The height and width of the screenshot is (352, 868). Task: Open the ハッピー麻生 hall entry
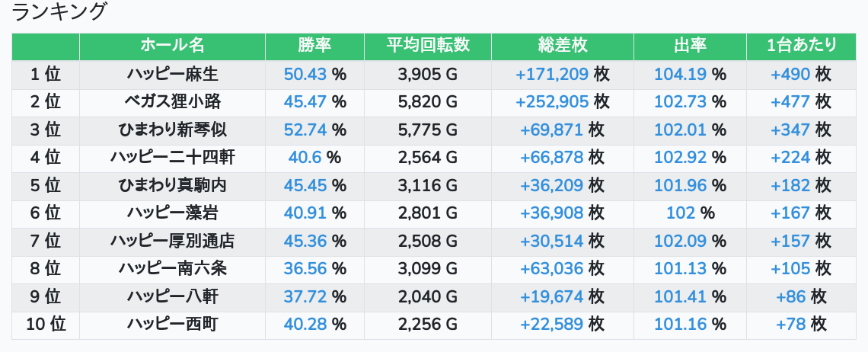click(x=172, y=74)
